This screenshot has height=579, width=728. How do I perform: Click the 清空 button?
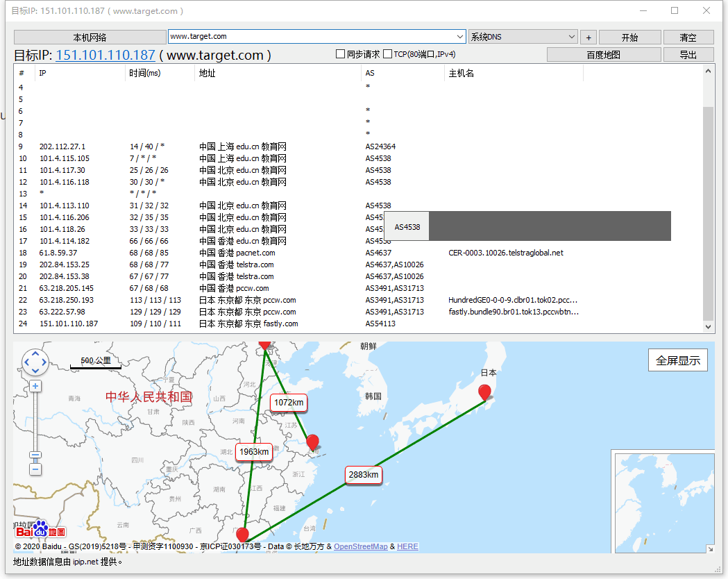(688, 37)
